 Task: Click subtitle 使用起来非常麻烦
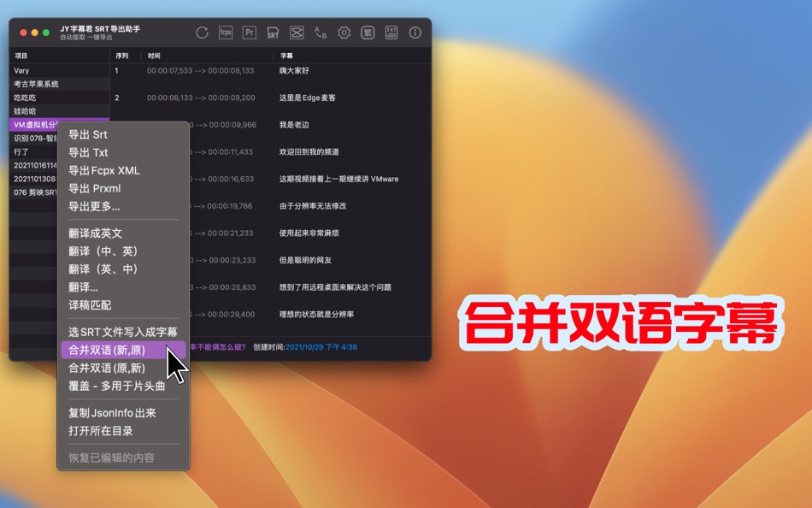[x=309, y=233]
